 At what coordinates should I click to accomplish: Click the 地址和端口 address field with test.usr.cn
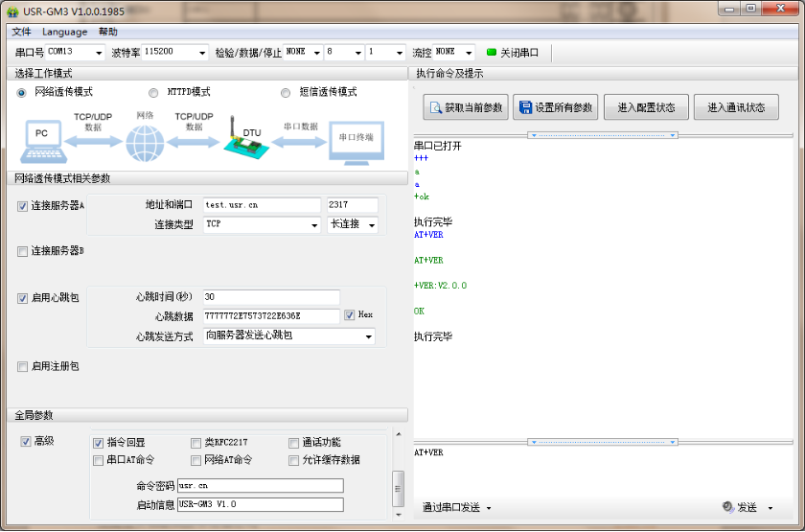261,205
